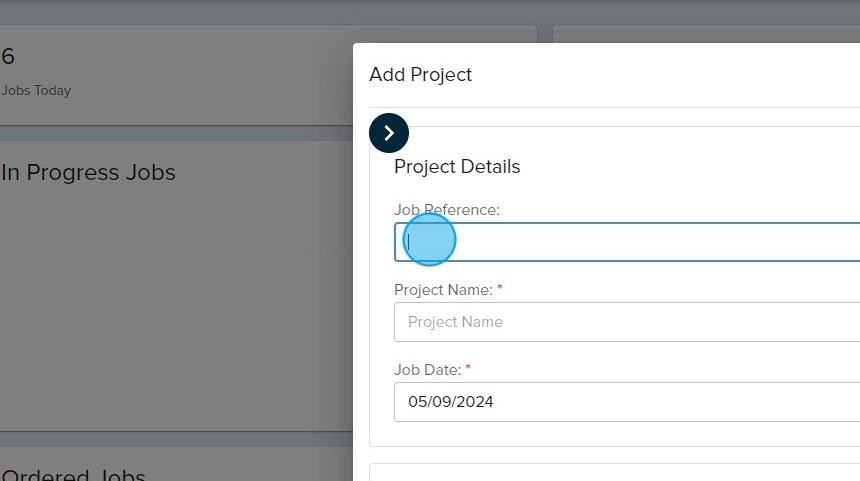
Task: Click the Job Date label text
Action: coord(427,370)
